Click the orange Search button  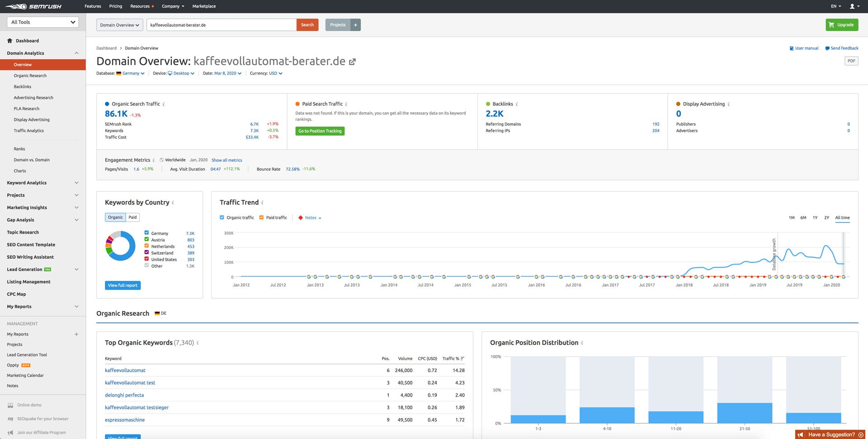(x=307, y=25)
